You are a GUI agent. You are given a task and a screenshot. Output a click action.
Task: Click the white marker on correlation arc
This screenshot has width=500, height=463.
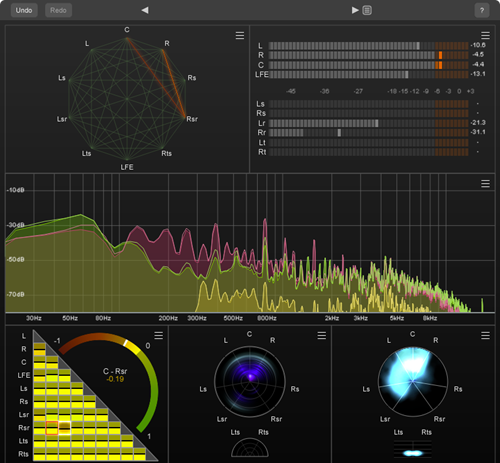tap(125, 343)
